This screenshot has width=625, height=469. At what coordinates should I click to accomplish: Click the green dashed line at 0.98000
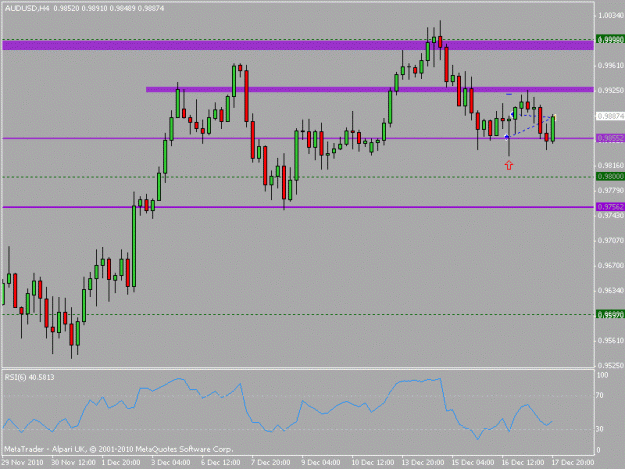click(298, 177)
